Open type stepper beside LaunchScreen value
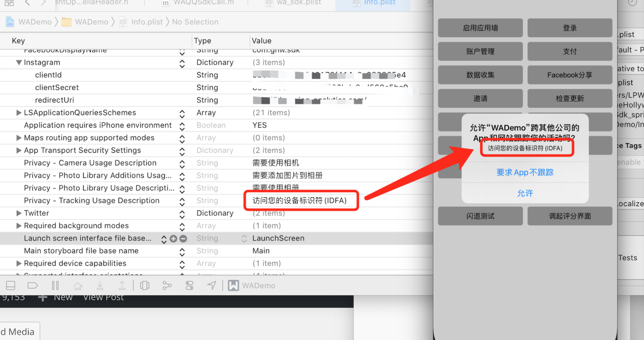The width and height of the screenshot is (644, 340). pos(244,239)
